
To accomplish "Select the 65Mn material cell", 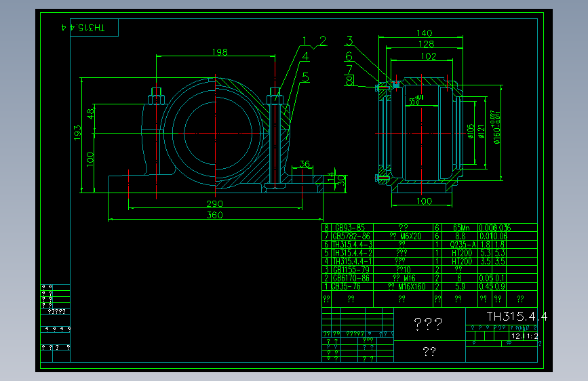I will click(461, 228).
